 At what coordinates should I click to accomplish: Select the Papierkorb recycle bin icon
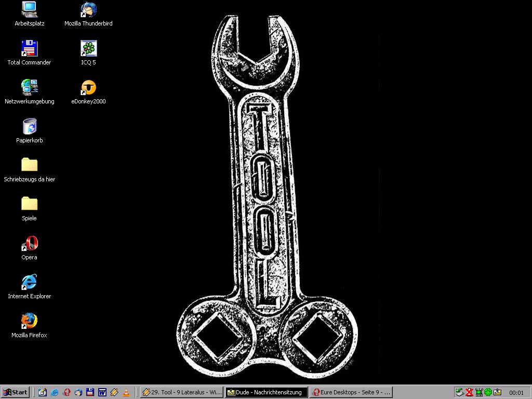[x=30, y=131]
